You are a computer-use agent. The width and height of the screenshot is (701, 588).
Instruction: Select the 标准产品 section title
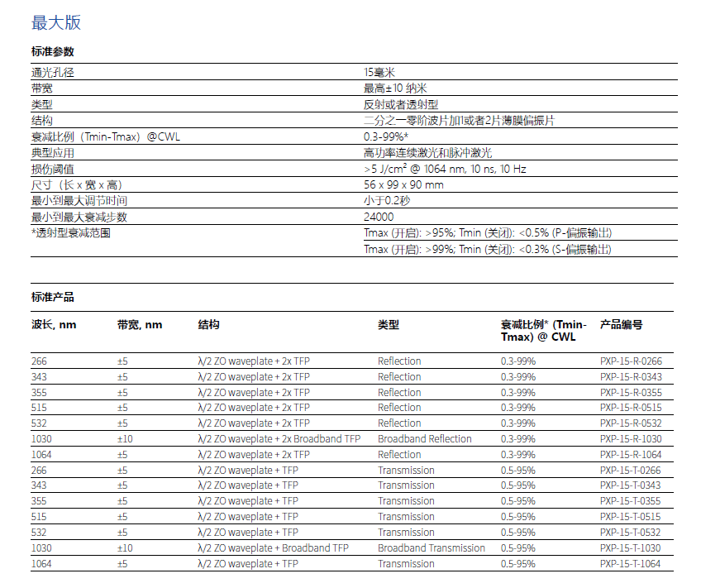pos(52,298)
